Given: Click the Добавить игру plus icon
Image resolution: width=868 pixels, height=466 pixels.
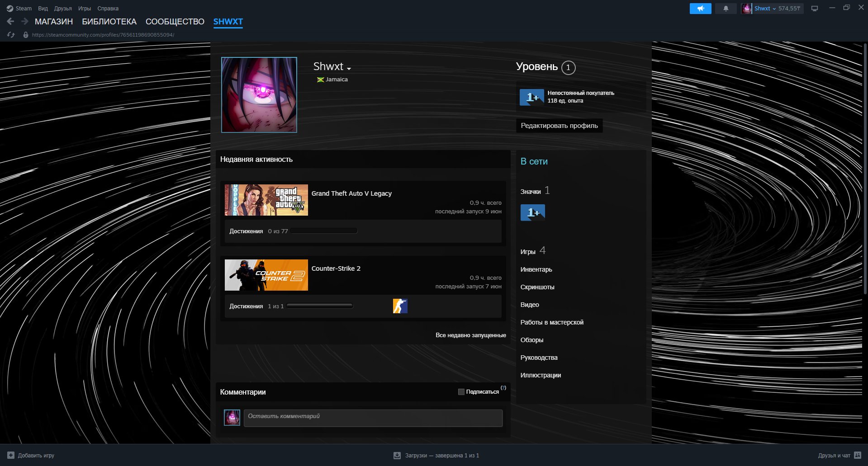Looking at the screenshot, I should [x=11, y=455].
